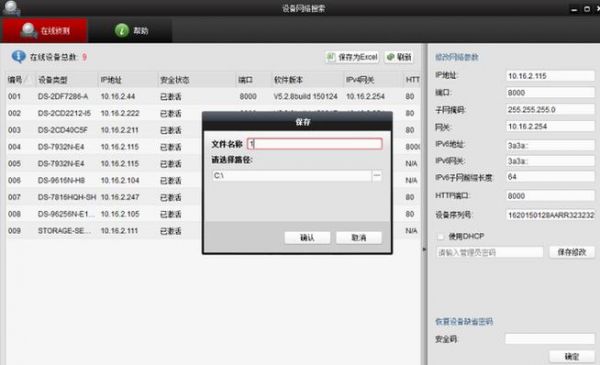Click the 安全码 input field
Viewport: 600px width, 365px height.
550,339
